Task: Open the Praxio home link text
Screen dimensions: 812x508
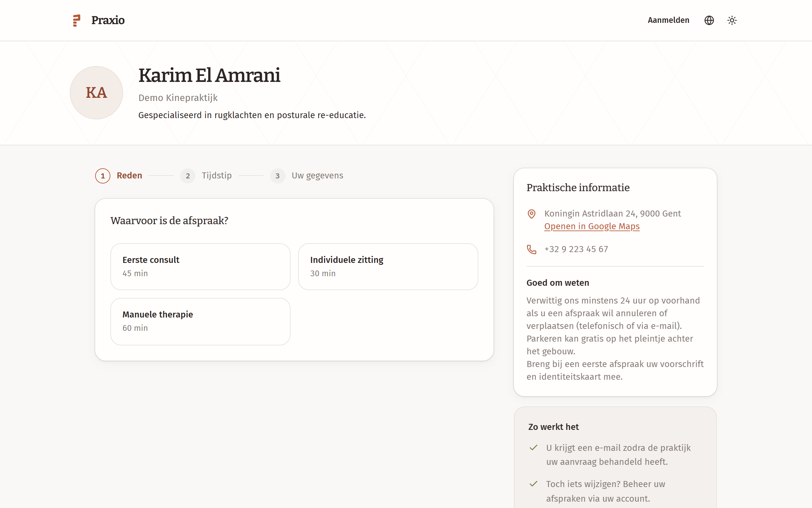Action: pyautogui.click(x=108, y=20)
